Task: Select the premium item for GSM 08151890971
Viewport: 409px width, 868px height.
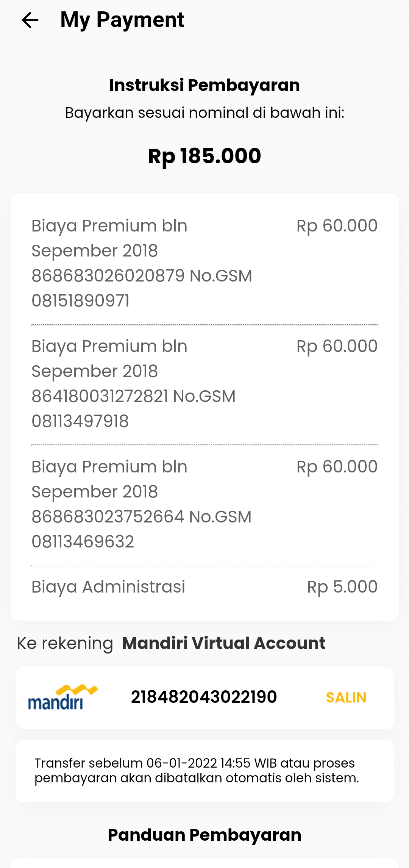Action: point(142,263)
